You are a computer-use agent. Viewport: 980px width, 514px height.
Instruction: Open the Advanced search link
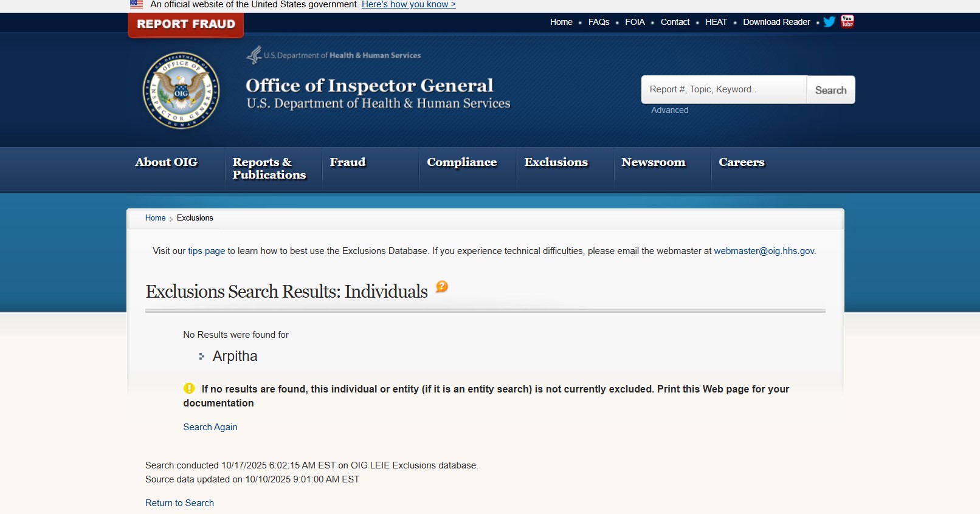[670, 110]
